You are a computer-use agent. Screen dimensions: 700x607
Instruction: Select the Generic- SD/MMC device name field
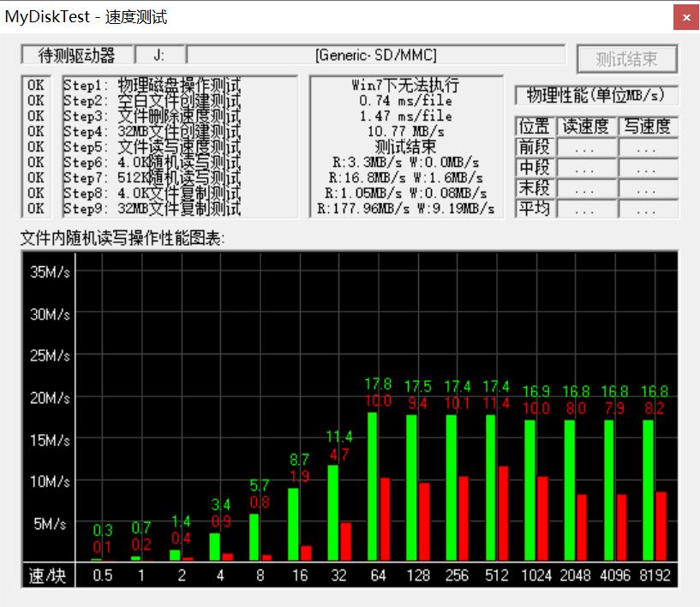(376, 56)
